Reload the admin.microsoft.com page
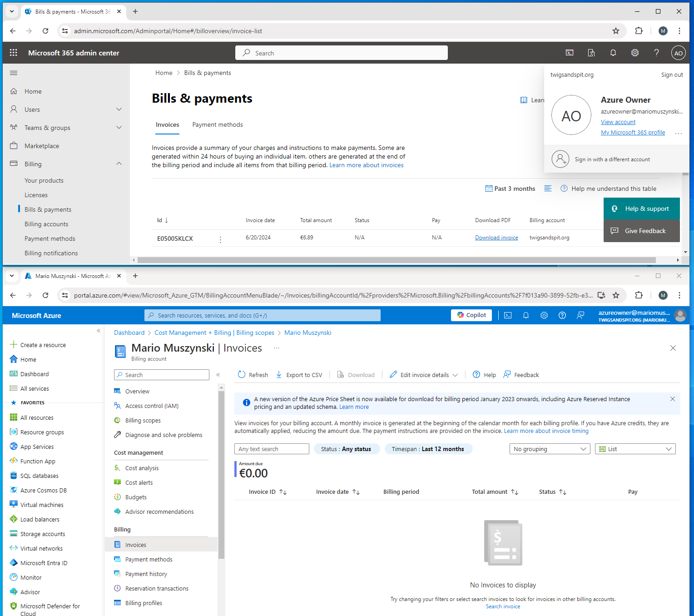 45,31
